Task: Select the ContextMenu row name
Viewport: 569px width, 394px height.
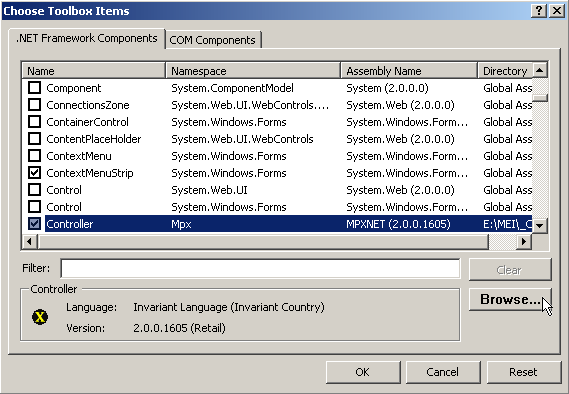Action: [x=79, y=156]
